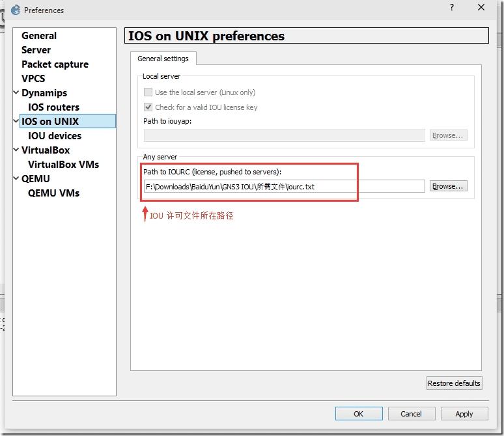Image resolution: width=504 pixels, height=436 pixels.
Task: Open IOS routers settings
Action: (x=53, y=107)
